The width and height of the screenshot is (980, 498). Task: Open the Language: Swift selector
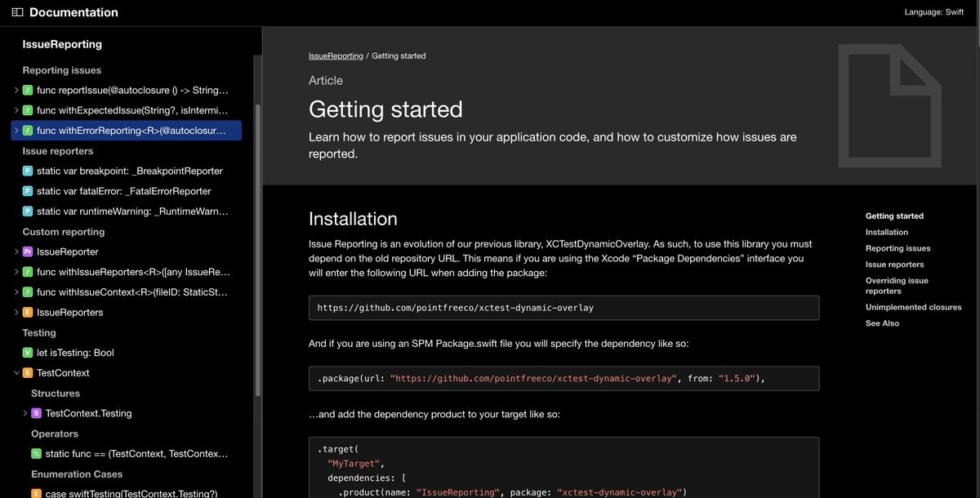coord(933,12)
